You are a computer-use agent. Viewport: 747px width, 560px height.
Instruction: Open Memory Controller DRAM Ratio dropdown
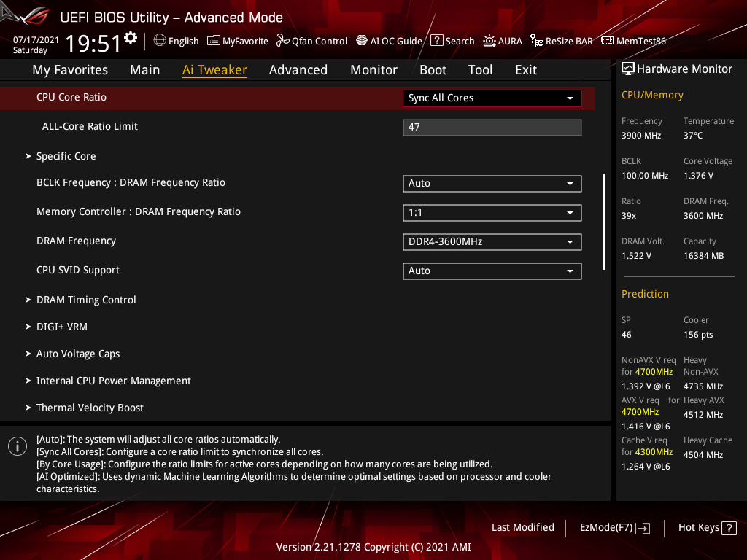tap(492, 212)
